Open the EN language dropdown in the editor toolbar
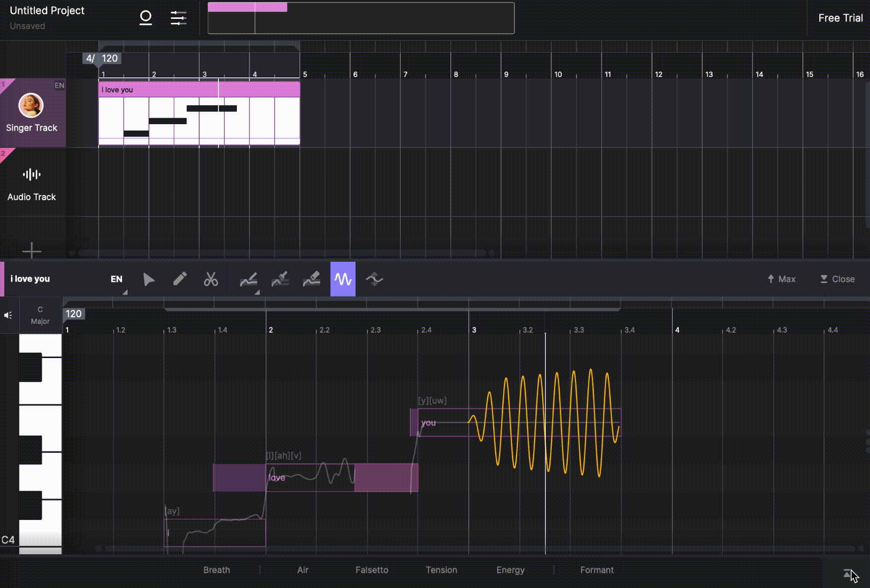Screen dimensions: 870x588 click(117, 279)
